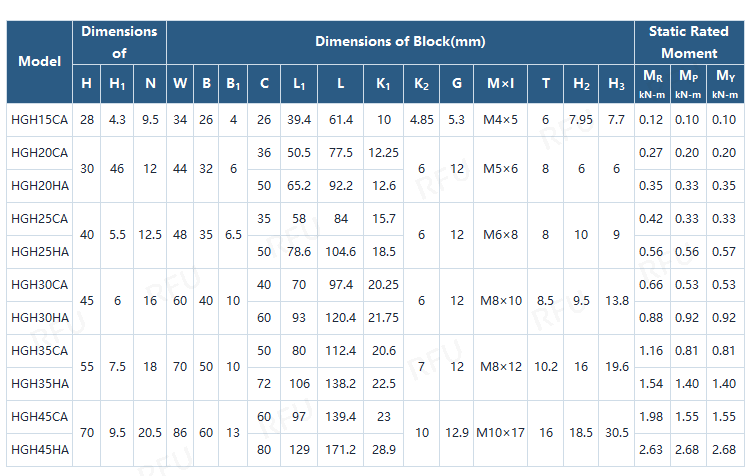Viewport: 750px width, 476px height.
Task: Select the MR kN-m column header
Action: 651,83
